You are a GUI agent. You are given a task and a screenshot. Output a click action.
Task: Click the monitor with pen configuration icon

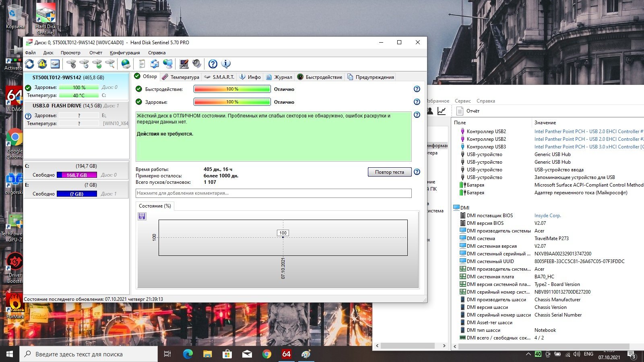184,64
